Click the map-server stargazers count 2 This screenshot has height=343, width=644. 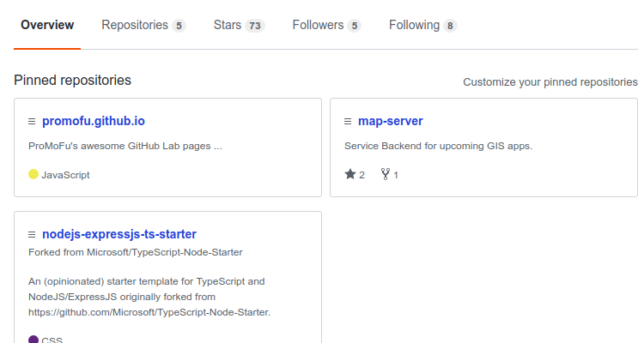coord(361,175)
